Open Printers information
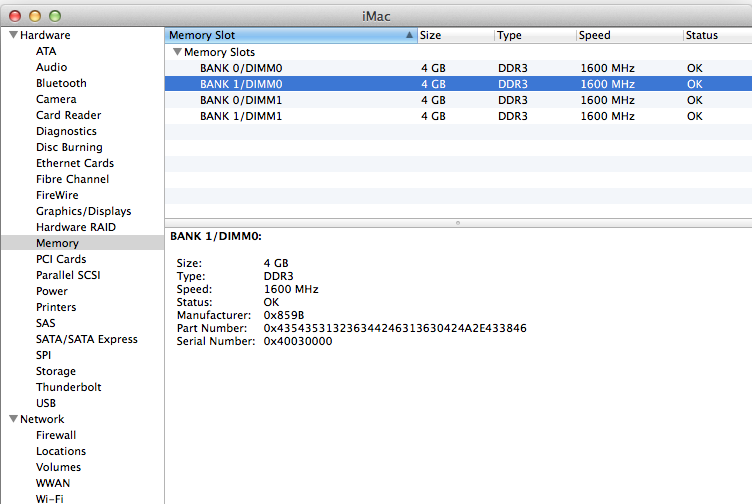Viewport: 752px width, 504px height. tap(56, 307)
